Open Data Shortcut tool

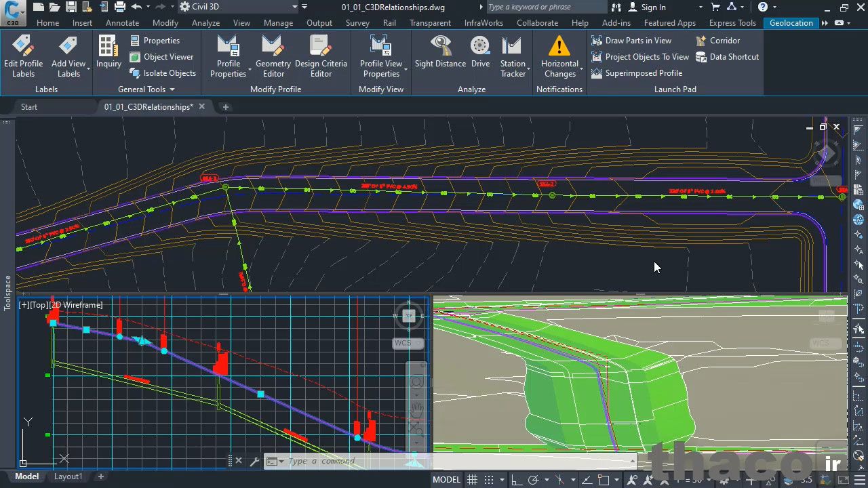[x=727, y=57]
